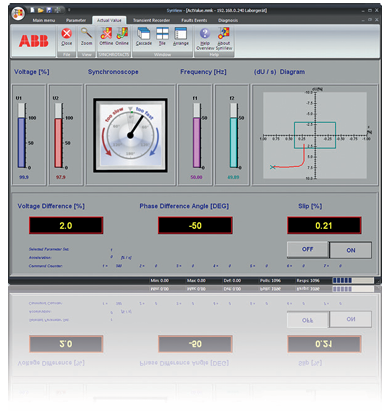Click the New file quick access icon
386x411 pixels.
[x=32, y=10]
